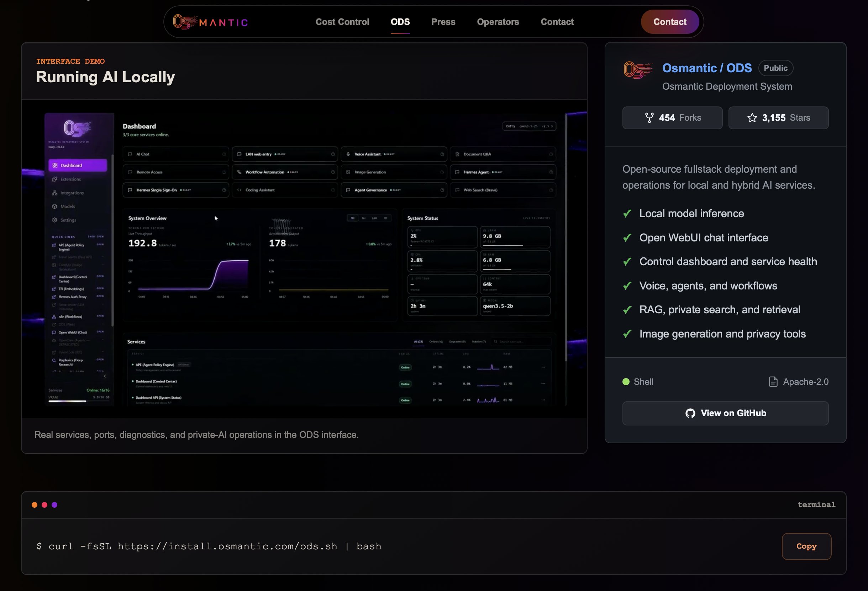Open the three-dot menu for the Dashboard API service row
The height and width of the screenshot is (591, 868).
[543, 400]
